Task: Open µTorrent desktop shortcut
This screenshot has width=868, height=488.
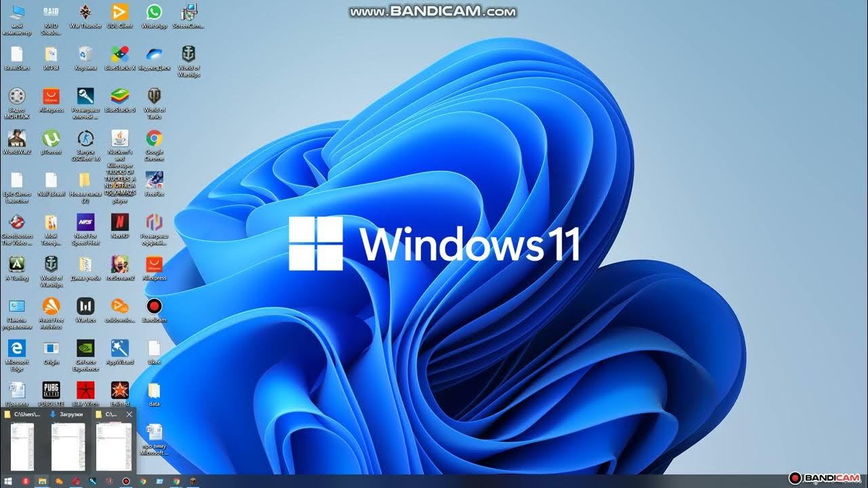Action: pos(51,142)
